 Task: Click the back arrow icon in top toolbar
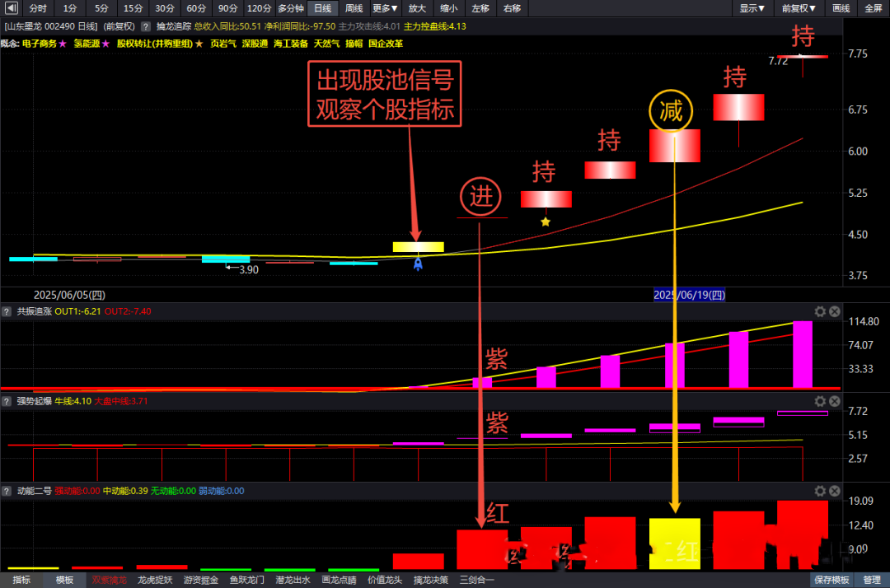coord(11,8)
